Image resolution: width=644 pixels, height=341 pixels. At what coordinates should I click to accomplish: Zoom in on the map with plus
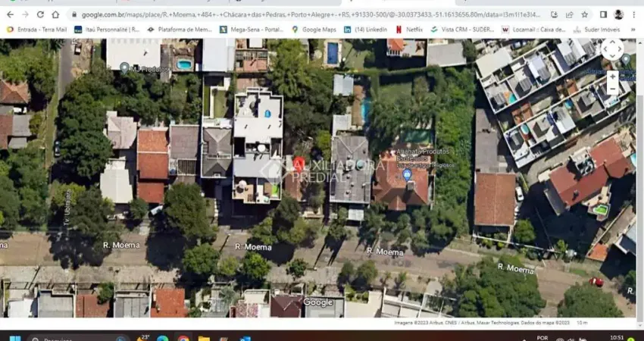[612, 77]
